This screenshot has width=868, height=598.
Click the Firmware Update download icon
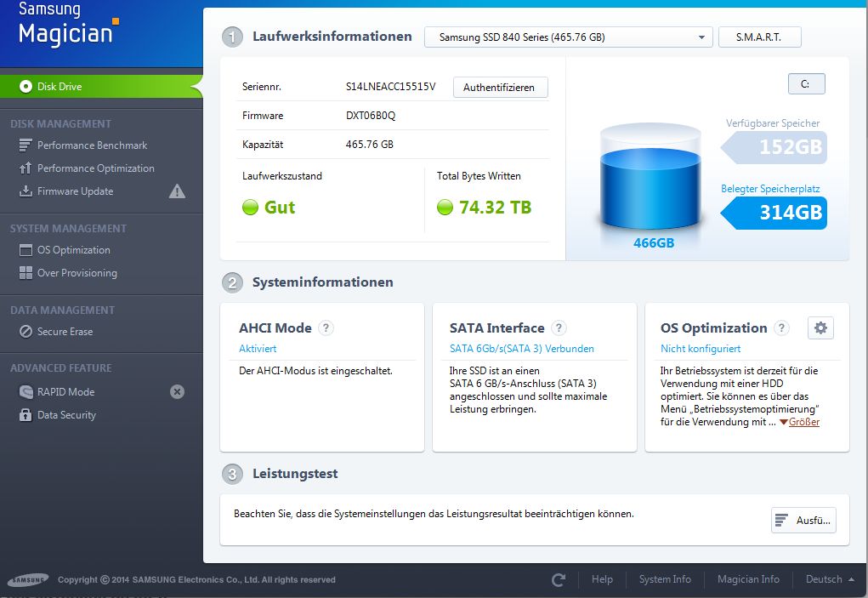26,191
